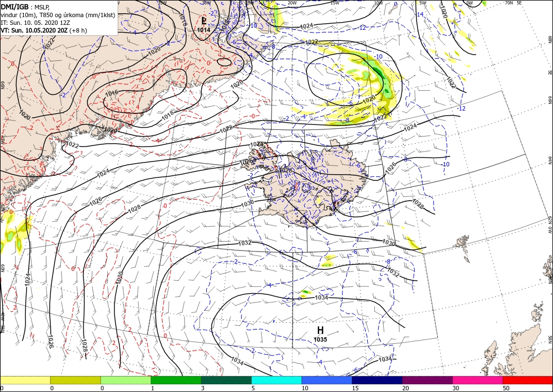553x392 pixels.
Task: Click the '1016' isobar label over Greenland
Action: click(112, 93)
